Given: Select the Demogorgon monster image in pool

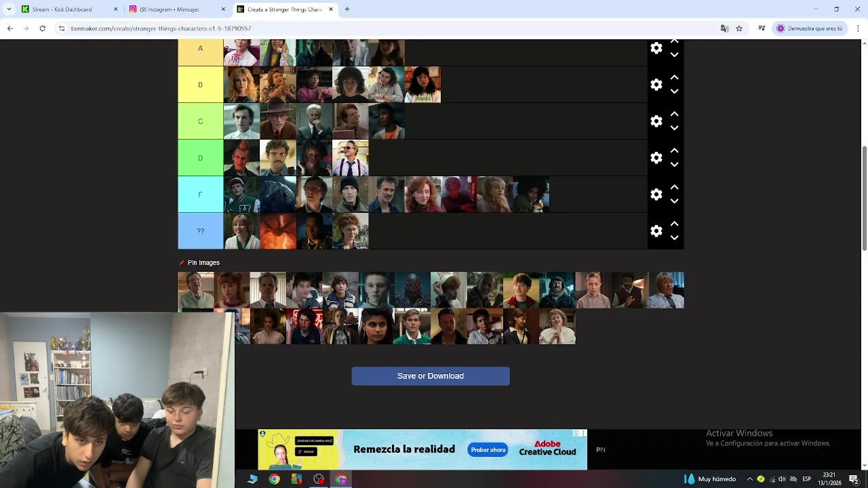Looking at the screenshot, I should (412, 290).
